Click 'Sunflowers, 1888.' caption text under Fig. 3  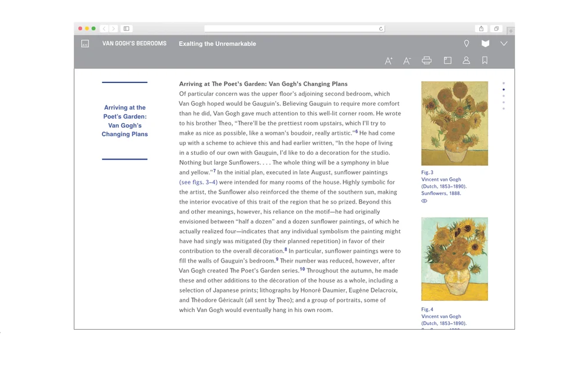coord(441,193)
